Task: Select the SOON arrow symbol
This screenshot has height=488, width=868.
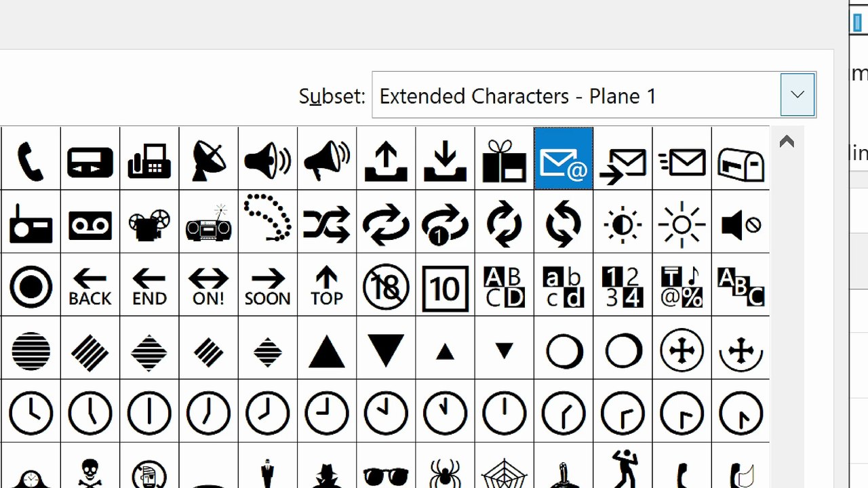Action: coord(267,285)
